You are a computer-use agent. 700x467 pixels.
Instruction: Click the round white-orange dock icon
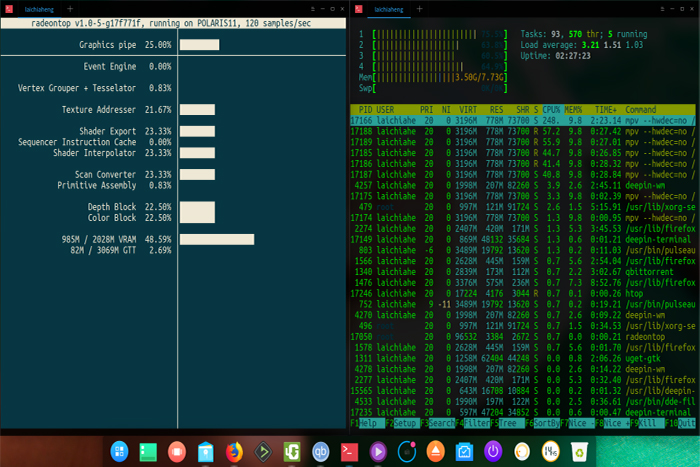(x=521, y=452)
